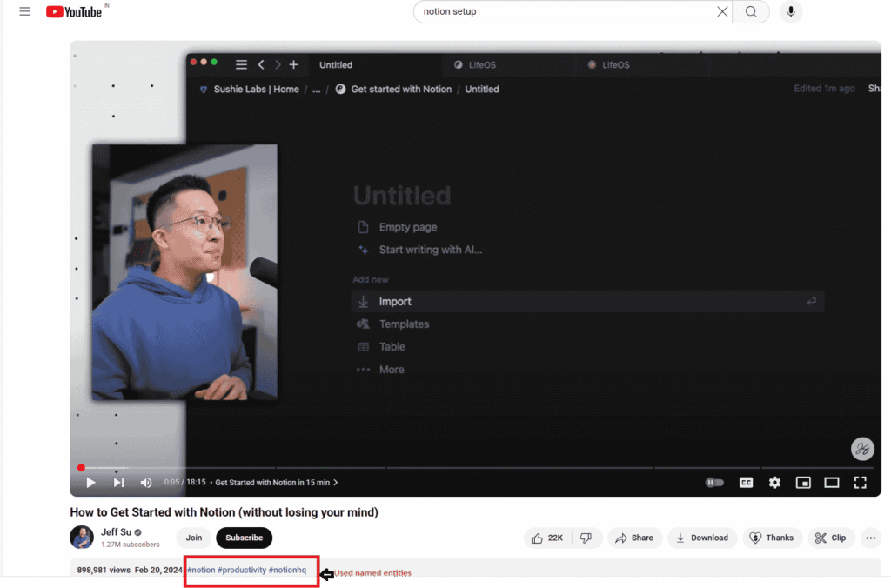Enable theater mode
This screenshot has height=588, width=891.
tap(831, 483)
